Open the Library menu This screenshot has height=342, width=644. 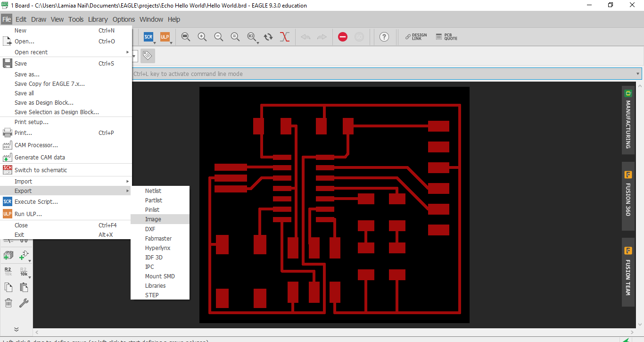[98, 19]
